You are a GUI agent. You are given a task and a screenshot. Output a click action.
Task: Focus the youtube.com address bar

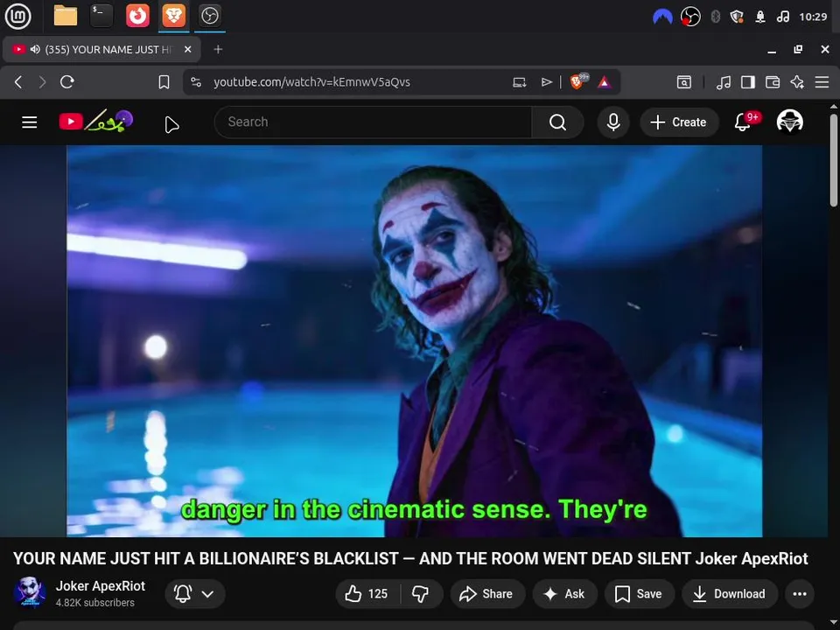[311, 82]
